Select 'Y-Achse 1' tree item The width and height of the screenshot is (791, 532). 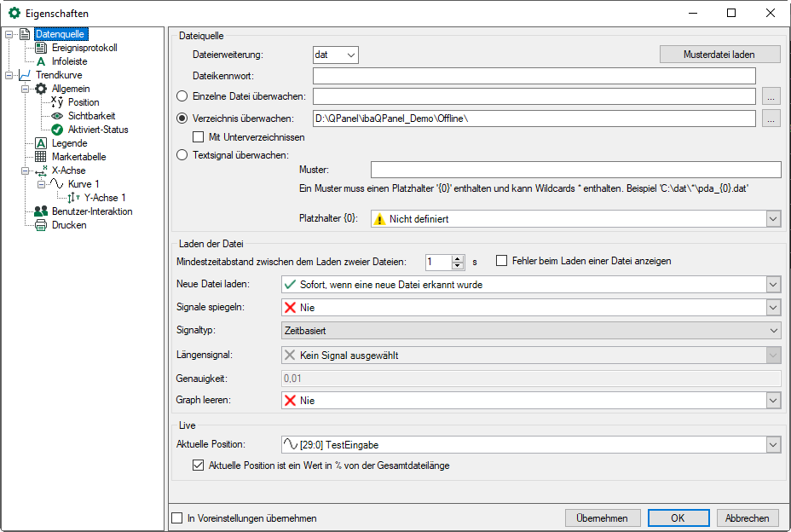(104, 198)
